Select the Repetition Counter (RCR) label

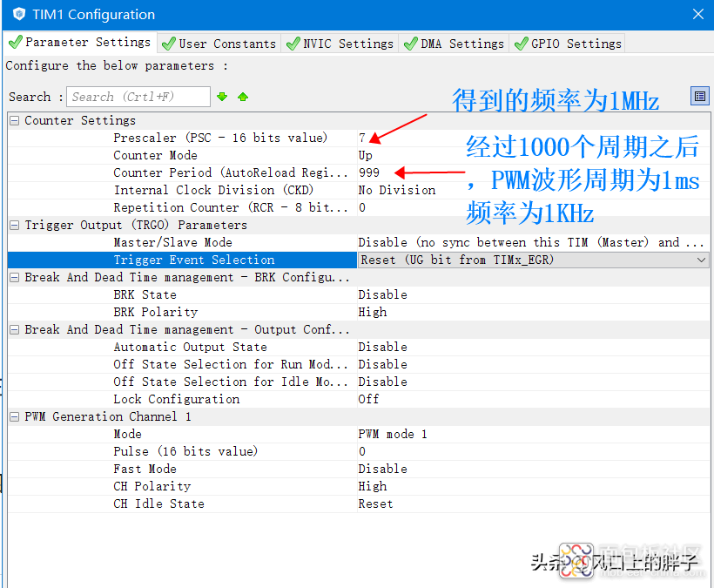point(231,207)
